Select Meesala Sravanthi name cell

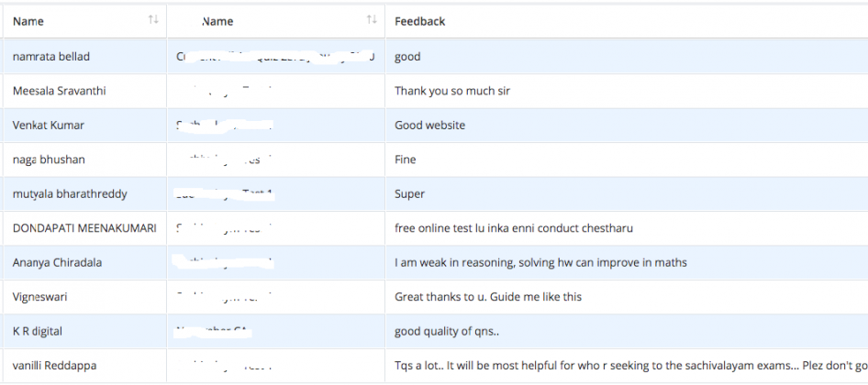click(60, 91)
